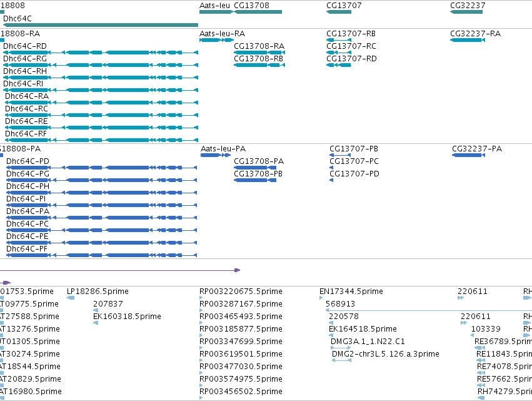Open Dhc64C-PH protein feature
Image resolution: width=532 pixels, height=401 pixels.
click(101, 193)
